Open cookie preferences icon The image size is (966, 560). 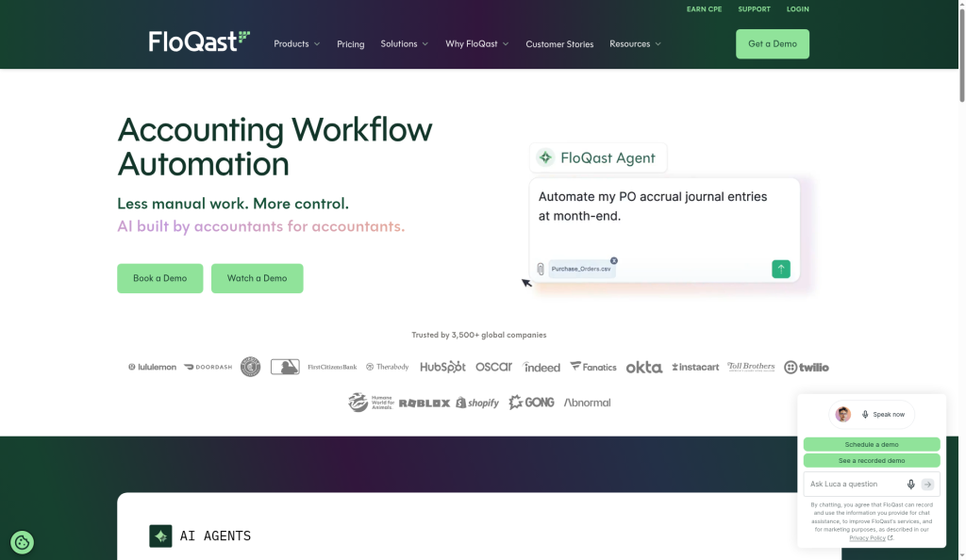(x=23, y=542)
